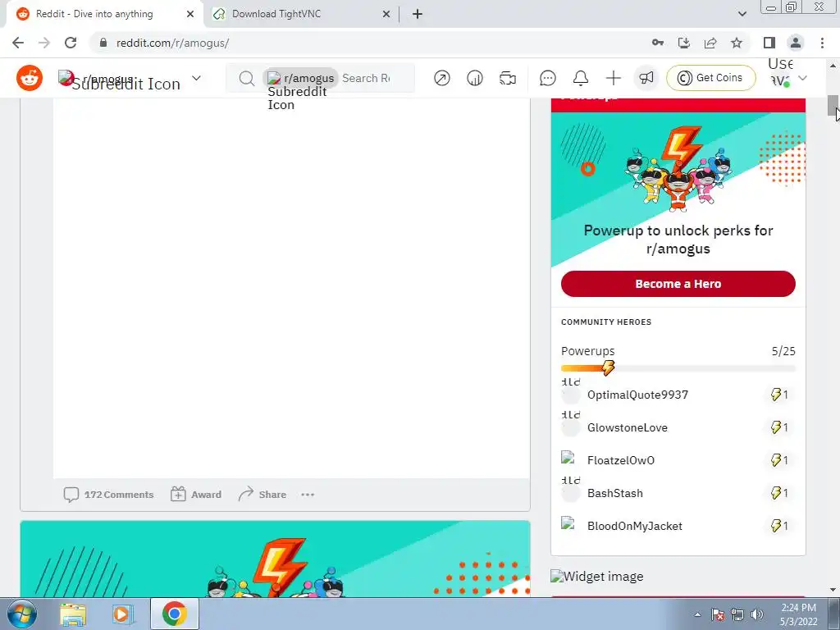Image resolution: width=840 pixels, height=630 pixels.
Task: Click the volume speaker tray icon
Action: pos(757,614)
